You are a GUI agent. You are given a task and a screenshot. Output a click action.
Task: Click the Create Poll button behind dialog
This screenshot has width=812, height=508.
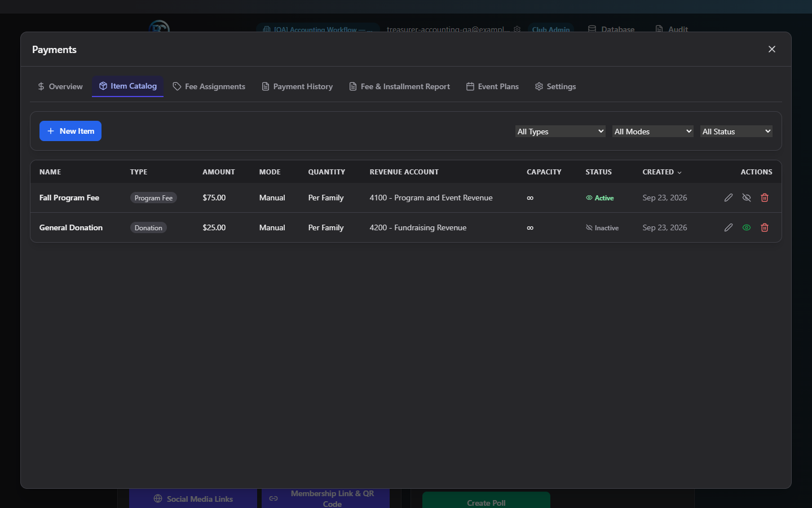(x=486, y=501)
